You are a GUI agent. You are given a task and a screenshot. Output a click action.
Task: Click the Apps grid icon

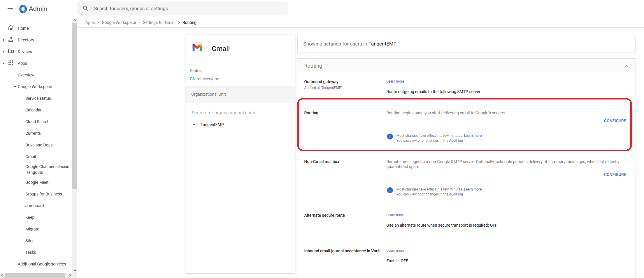click(11, 63)
